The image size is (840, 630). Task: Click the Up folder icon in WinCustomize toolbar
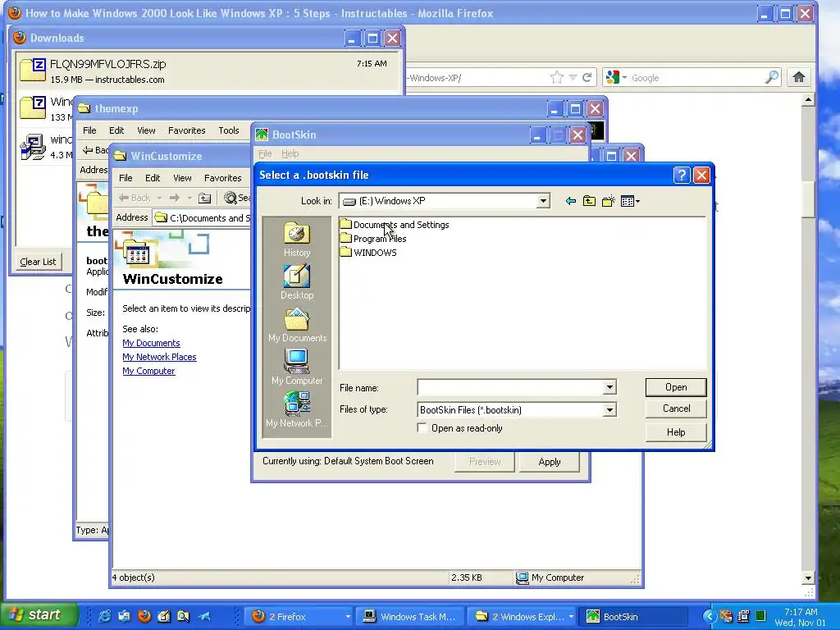(x=204, y=198)
